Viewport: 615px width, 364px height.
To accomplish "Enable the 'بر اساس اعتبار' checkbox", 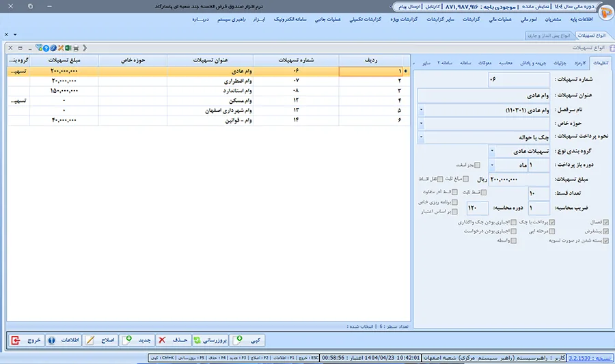I will (x=454, y=212).
